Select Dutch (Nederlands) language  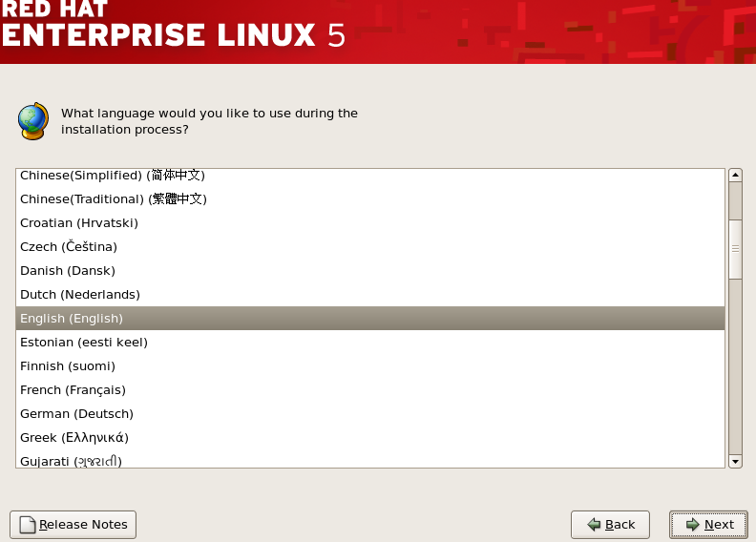[370, 294]
